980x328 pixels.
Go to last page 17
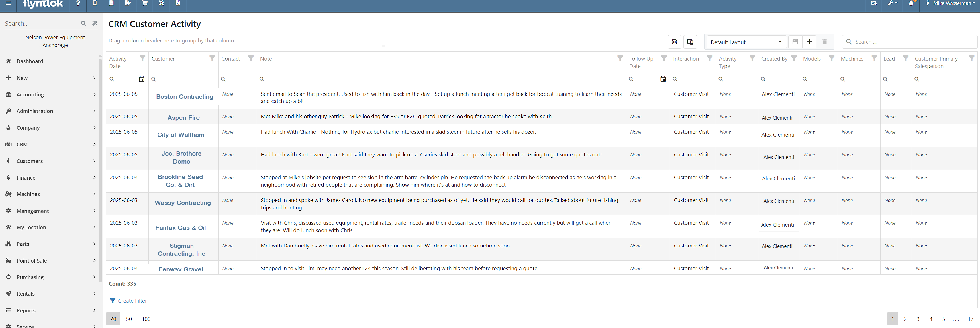(970, 319)
